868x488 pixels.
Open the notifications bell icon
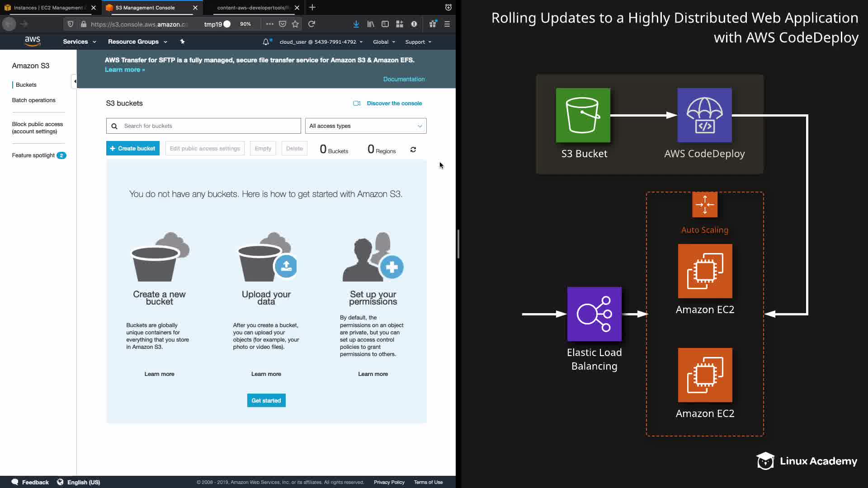click(x=266, y=42)
